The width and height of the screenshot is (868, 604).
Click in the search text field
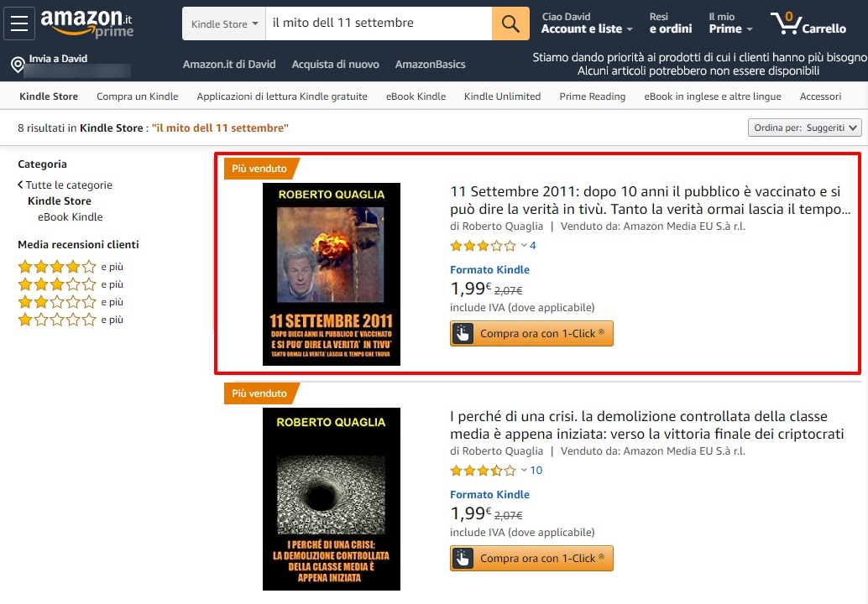click(x=379, y=23)
